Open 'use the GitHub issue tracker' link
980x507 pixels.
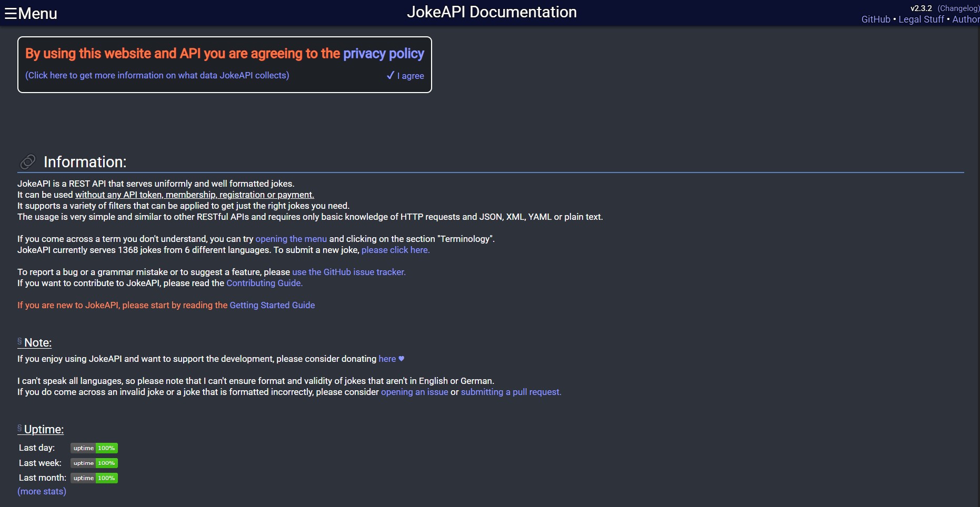(x=348, y=272)
